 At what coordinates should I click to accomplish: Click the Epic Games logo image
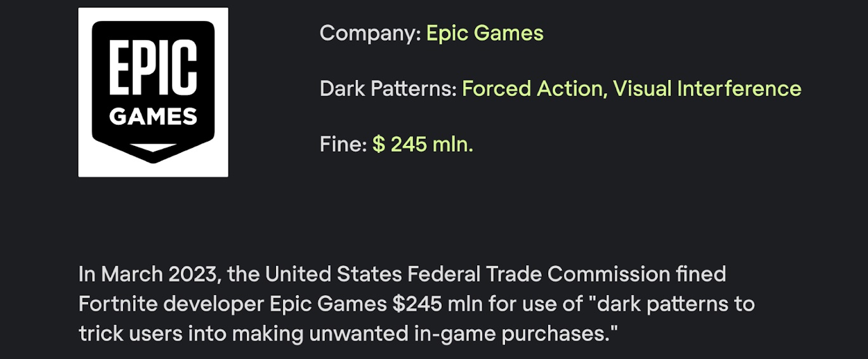[153, 92]
